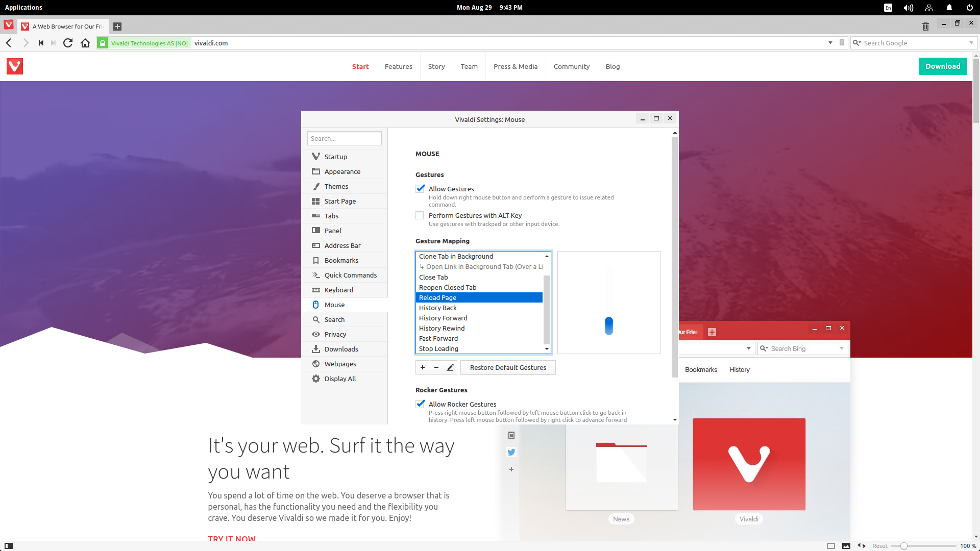Click the Press & Media link

point(516,66)
